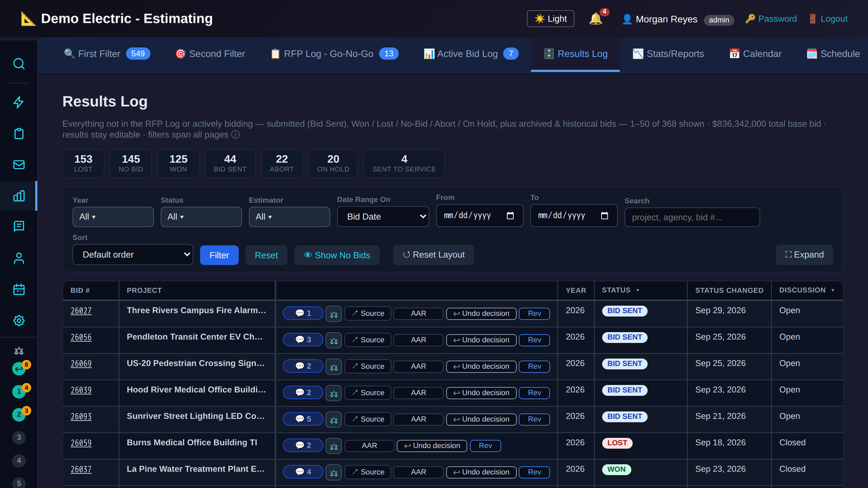
Task: Open the clipboard sidebar icon
Action: [x=18, y=133]
